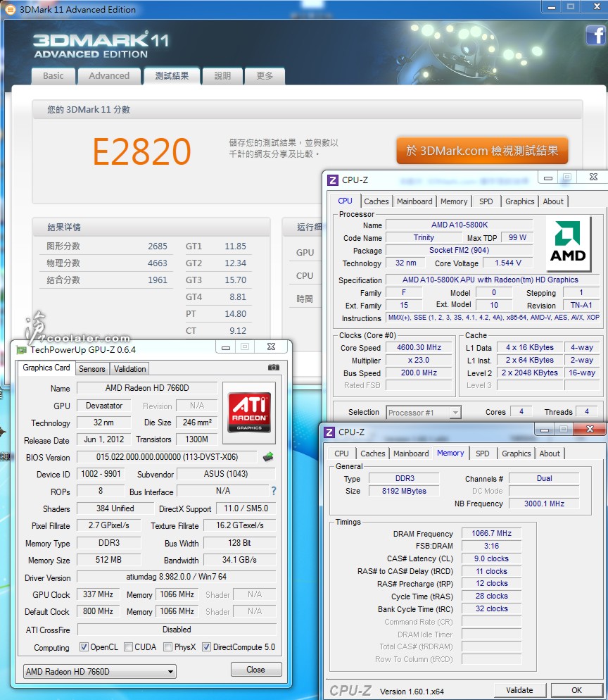Screen dimensions: 608x700
Task: Click the GPU Clock 337 MHz field
Action: click(x=98, y=594)
